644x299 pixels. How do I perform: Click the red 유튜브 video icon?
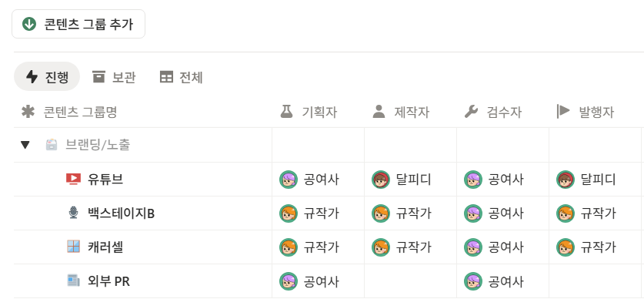coord(74,180)
